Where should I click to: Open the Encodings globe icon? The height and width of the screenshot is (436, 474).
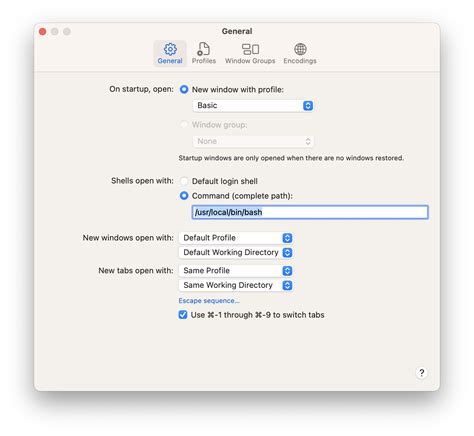click(x=300, y=49)
